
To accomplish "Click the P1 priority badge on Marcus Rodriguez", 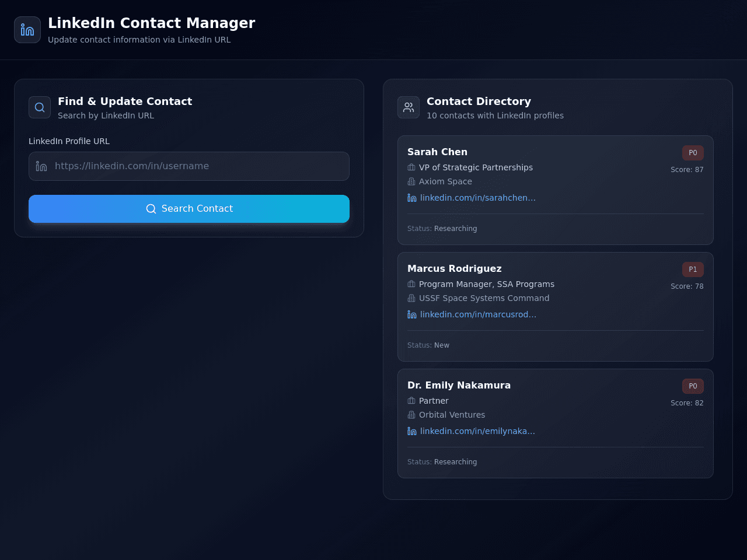I will (x=693, y=269).
